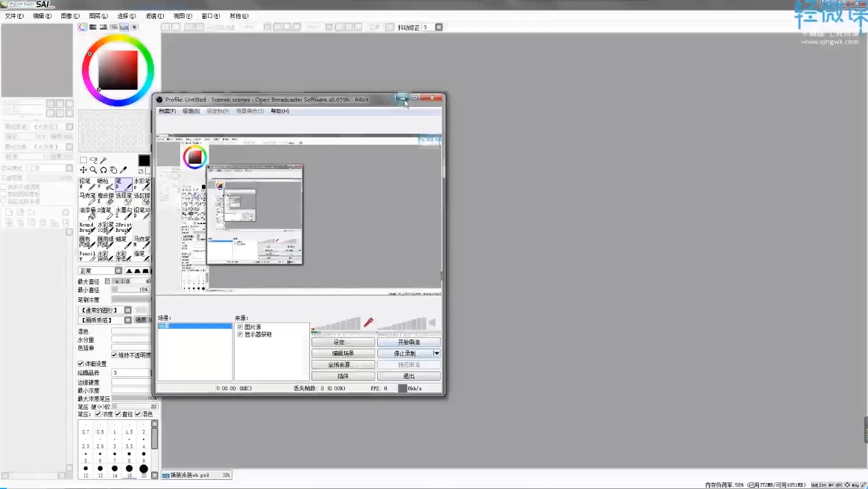Viewport: 868px width, 489px height.
Task: Open the layer 混合模式 dropdown
Action: click(51, 168)
